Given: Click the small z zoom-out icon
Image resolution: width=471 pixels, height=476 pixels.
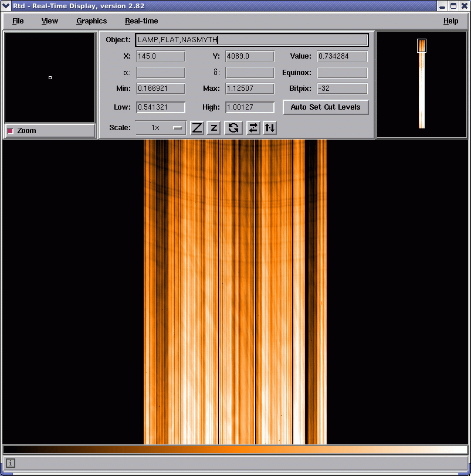Looking at the screenshot, I should (214, 128).
